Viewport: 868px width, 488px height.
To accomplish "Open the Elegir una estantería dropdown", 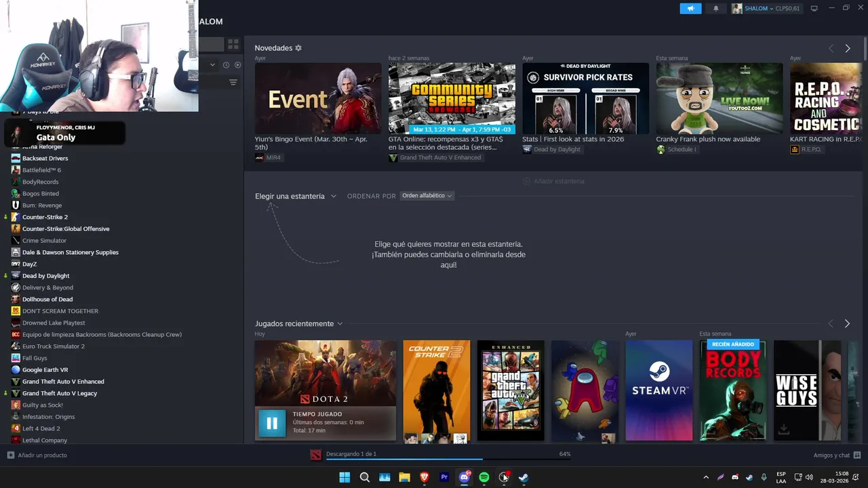I will coord(296,196).
